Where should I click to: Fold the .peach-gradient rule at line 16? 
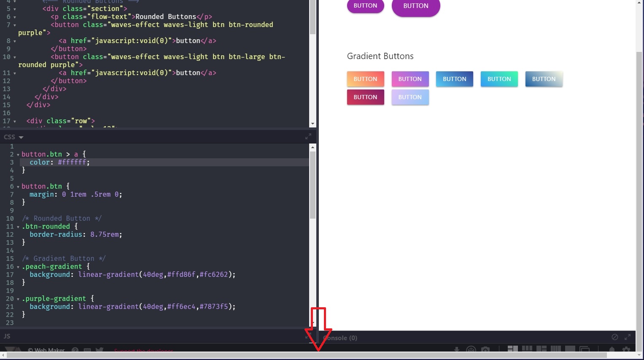pyautogui.click(x=18, y=267)
